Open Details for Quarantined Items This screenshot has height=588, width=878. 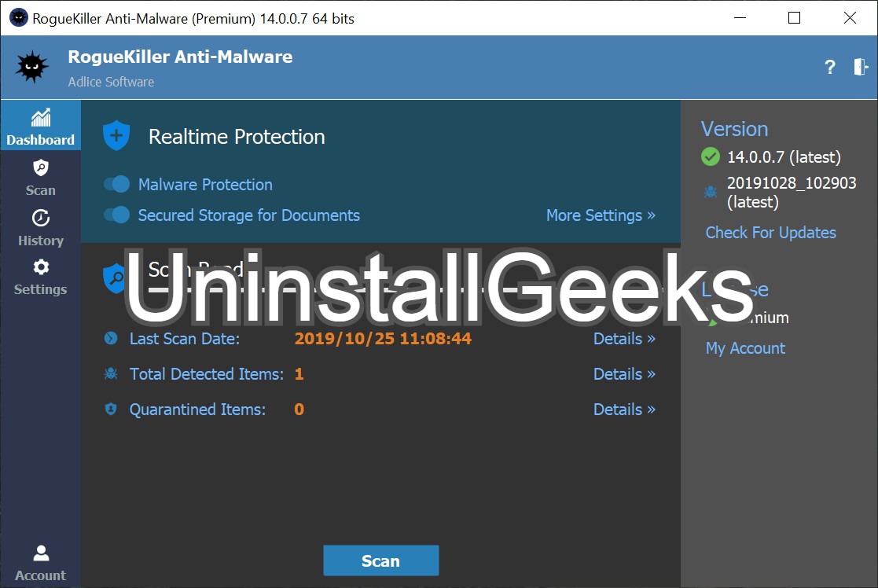(x=624, y=409)
